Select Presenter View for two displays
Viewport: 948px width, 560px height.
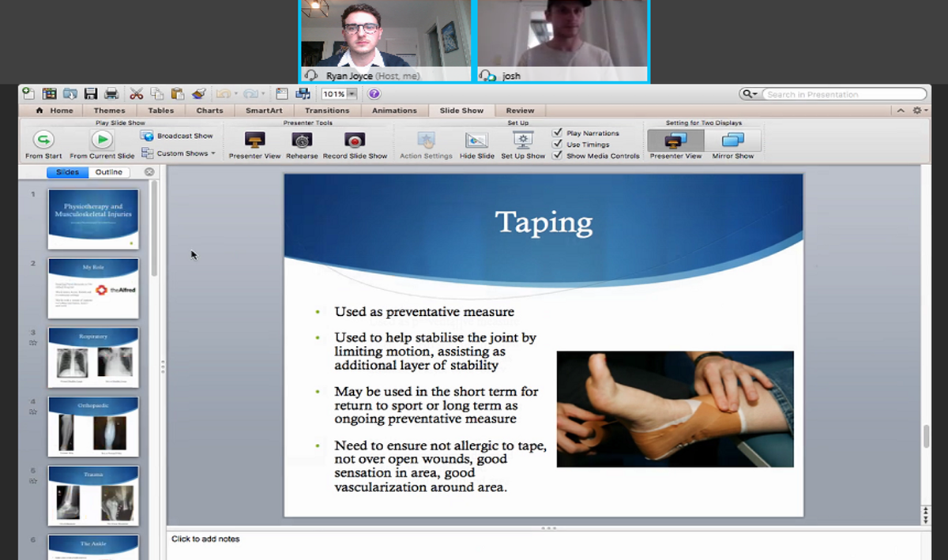coord(675,145)
